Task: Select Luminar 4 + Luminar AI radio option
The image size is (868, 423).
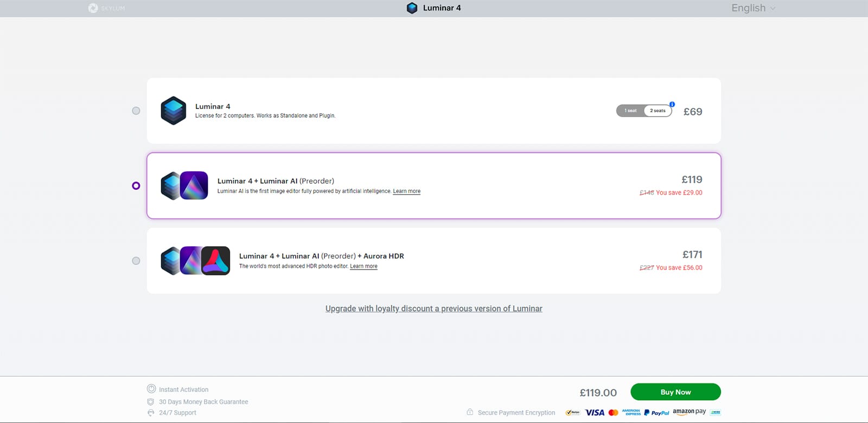Action: point(136,185)
